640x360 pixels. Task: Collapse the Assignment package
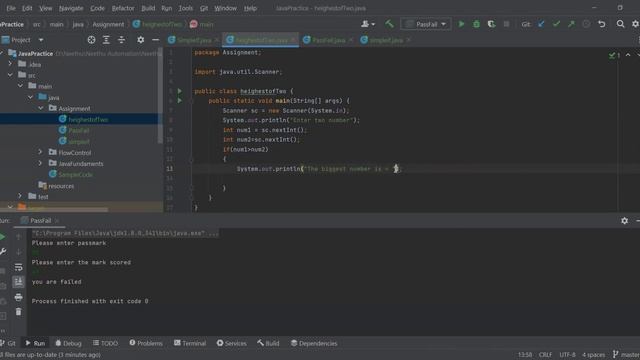pos(41,108)
